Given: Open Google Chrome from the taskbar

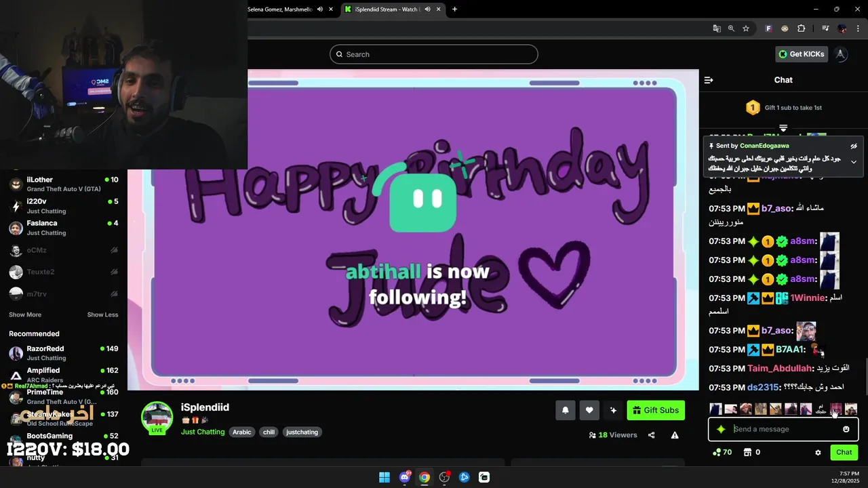Looking at the screenshot, I should pos(425,477).
